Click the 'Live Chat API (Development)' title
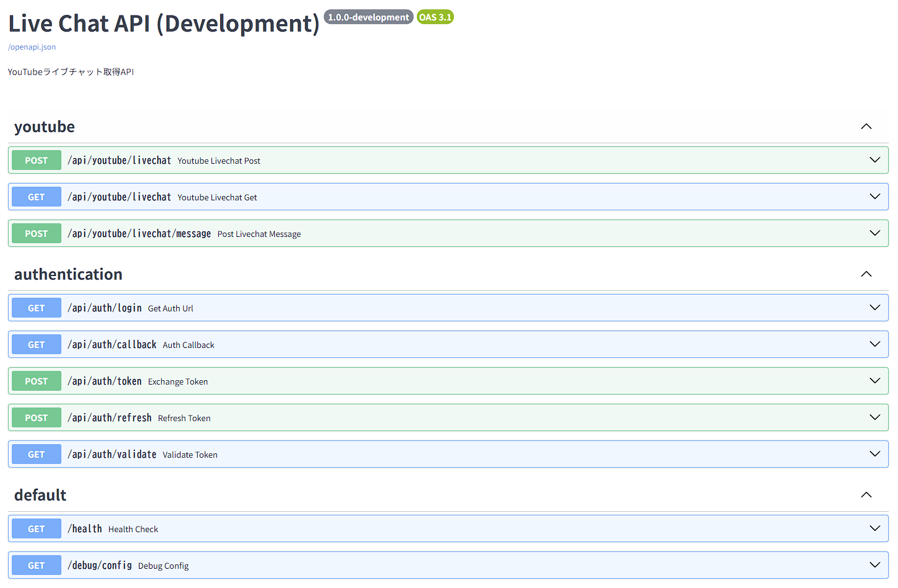898x588 pixels. (x=164, y=24)
